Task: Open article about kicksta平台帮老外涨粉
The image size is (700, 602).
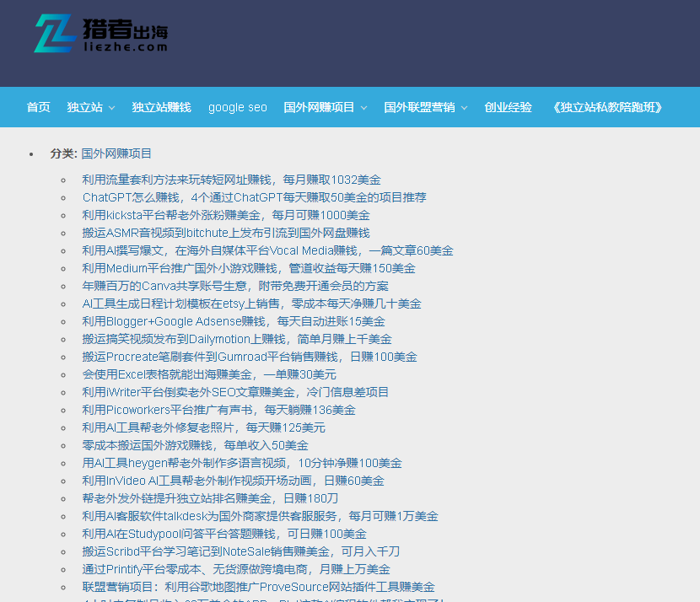Action: click(x=226, y=215)
